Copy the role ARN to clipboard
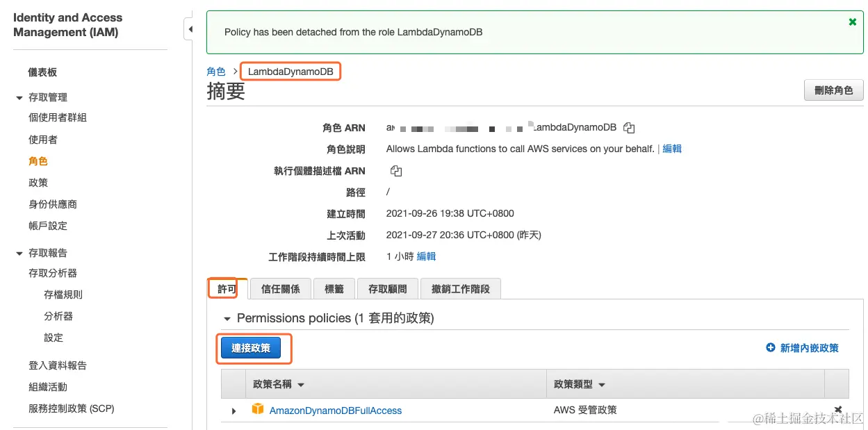This screenshot has width=868, height=430. [x=629, y=128]
